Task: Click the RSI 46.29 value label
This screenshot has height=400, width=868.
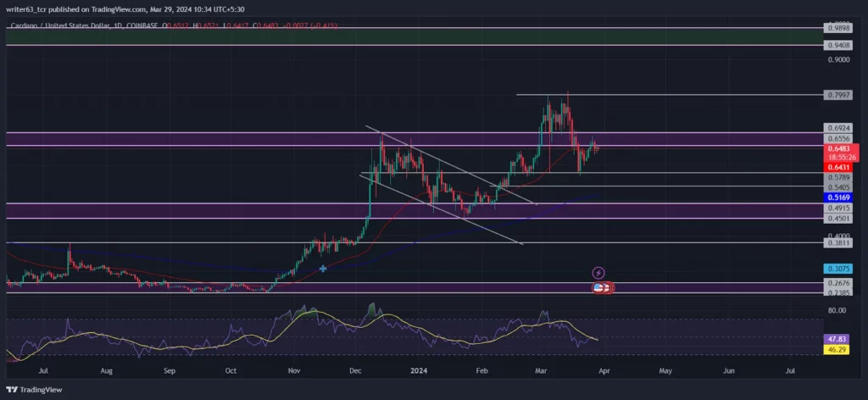Action: point(836,350)
